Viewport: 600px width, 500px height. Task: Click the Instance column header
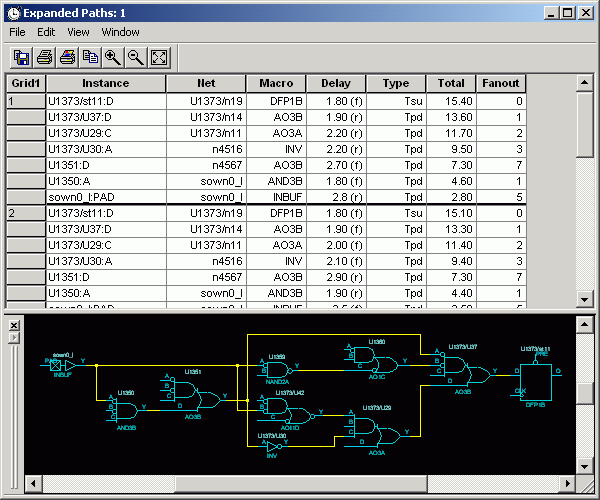point(106,83)
